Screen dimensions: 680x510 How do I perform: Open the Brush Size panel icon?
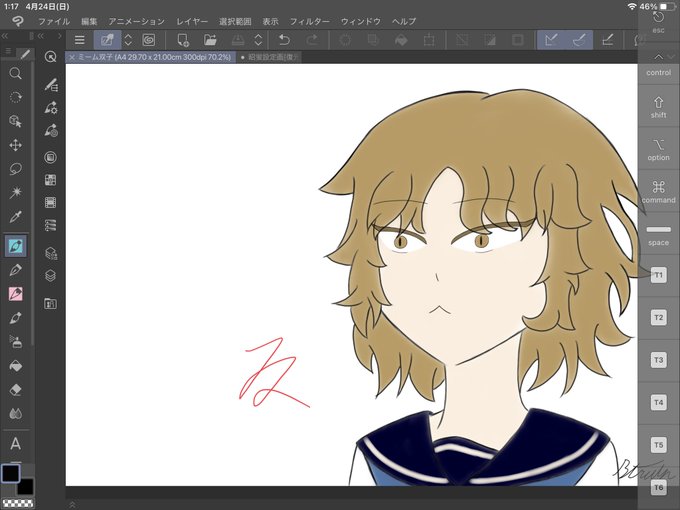[x=51, y=130]
